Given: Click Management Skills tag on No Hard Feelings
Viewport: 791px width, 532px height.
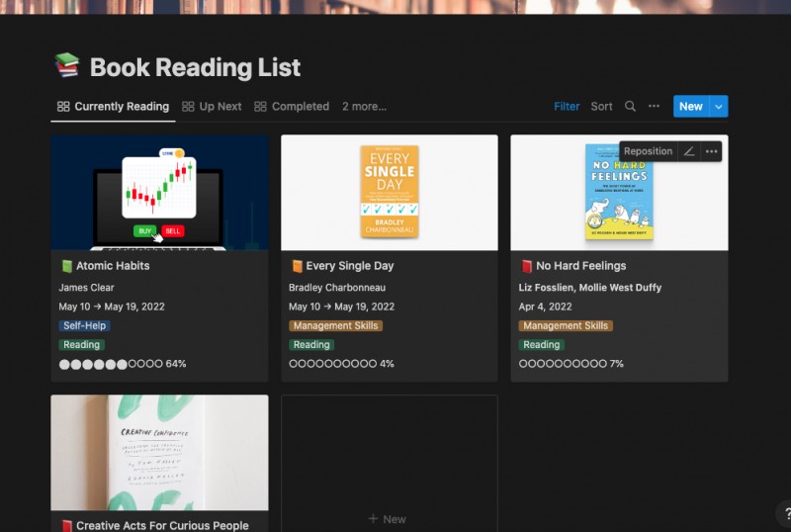Looking at the screenshot, I should coord(566,325).
